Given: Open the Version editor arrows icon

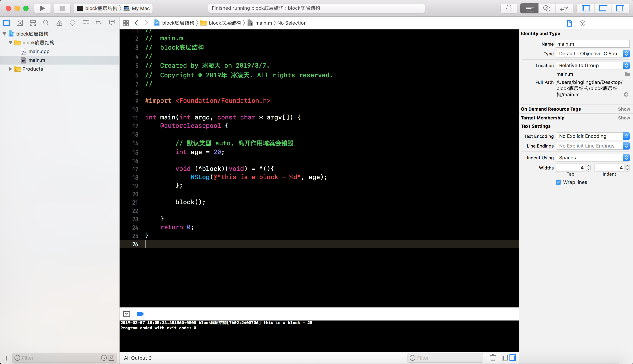Looking at the screenshot, I should click(564, 8).
